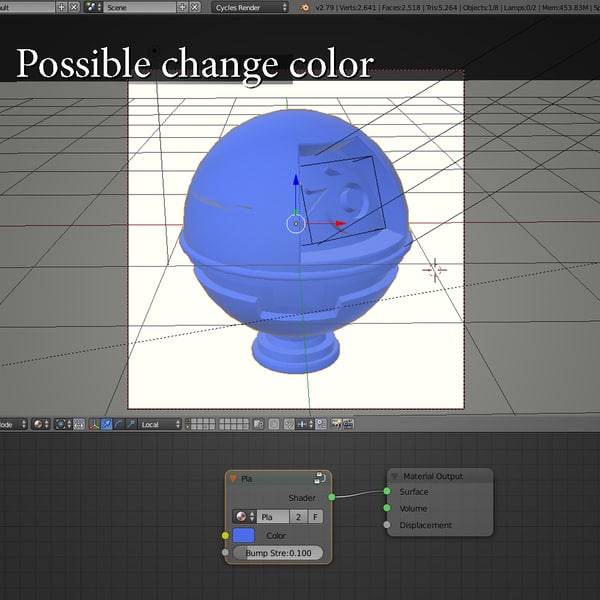This screenshot has width=600, height=600.
Task: Delete the scene with the X button
Action: point(194,7)
